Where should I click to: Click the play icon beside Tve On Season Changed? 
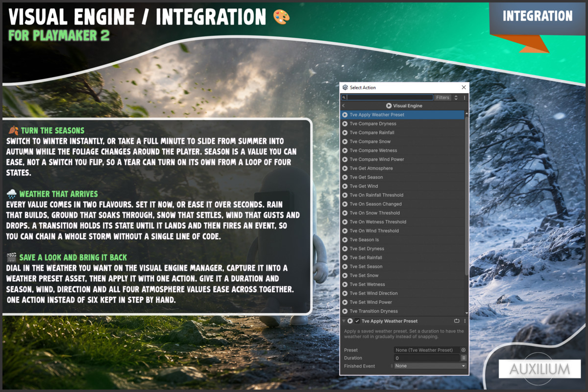(x=345, y=204)
